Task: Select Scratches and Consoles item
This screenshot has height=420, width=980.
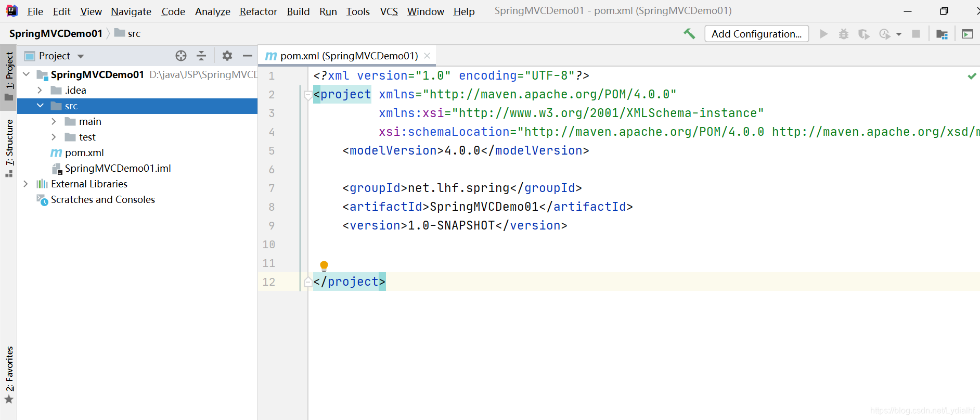Action: click(102, 199)
